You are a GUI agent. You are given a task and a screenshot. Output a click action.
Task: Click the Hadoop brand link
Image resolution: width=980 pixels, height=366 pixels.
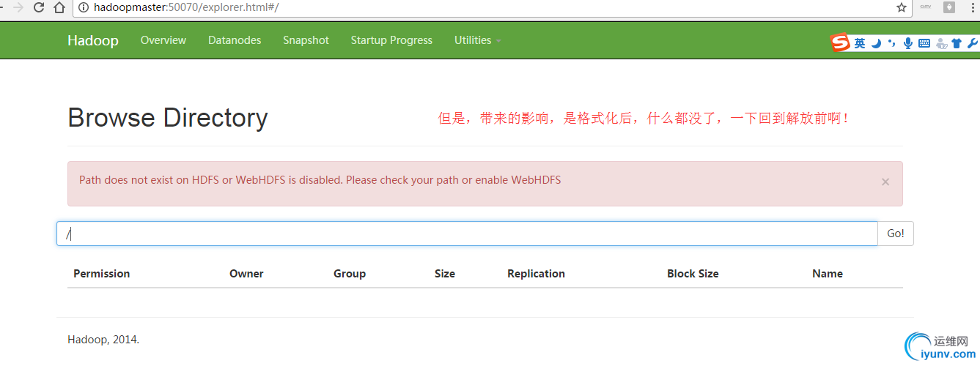pyautogui.click(x=93, y=40)
